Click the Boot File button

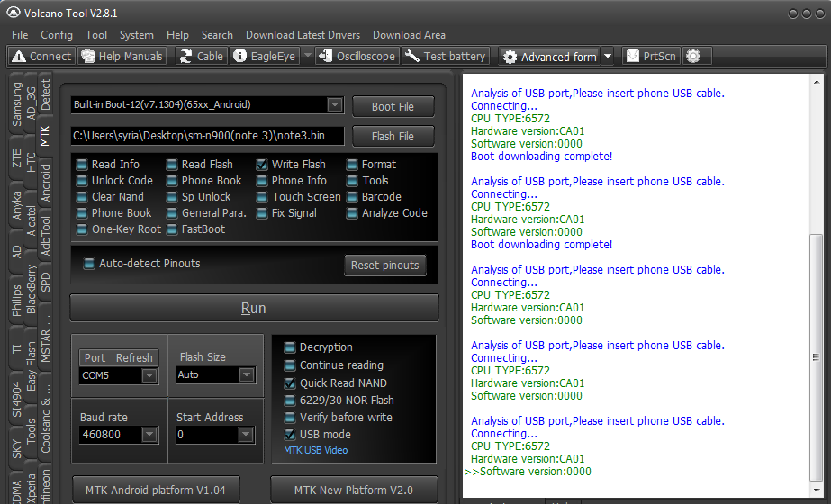[393, 106]
